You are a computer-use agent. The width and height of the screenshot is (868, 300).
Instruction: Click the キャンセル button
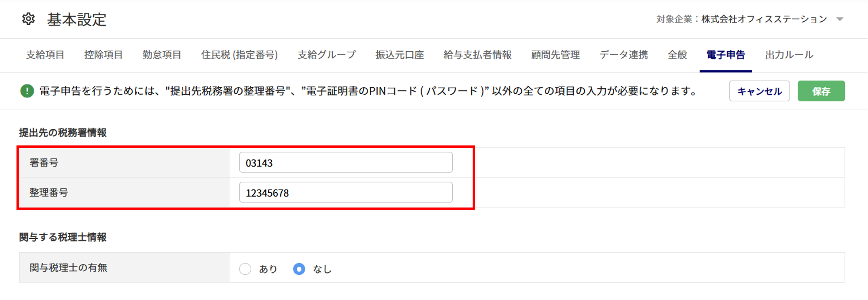click(x=759, y=91)
